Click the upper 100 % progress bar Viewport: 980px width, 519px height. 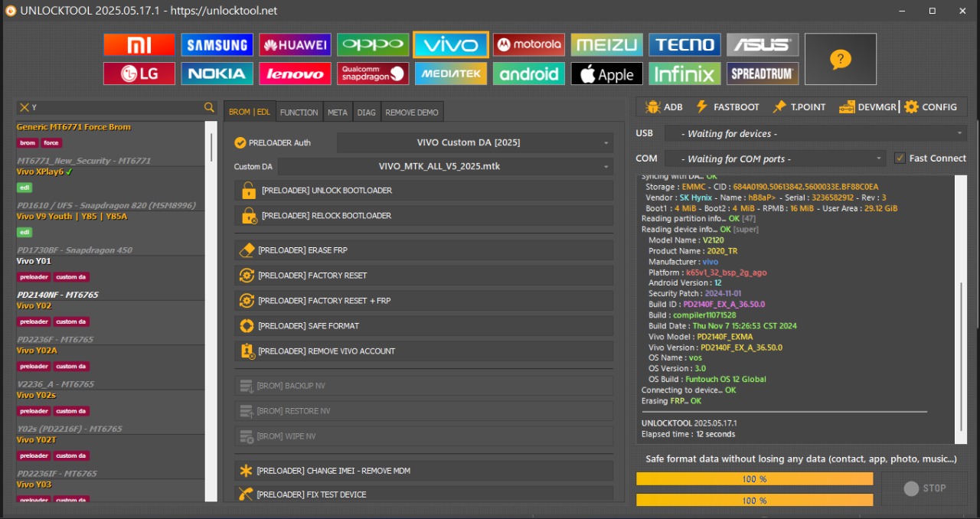tap(754, 479)
